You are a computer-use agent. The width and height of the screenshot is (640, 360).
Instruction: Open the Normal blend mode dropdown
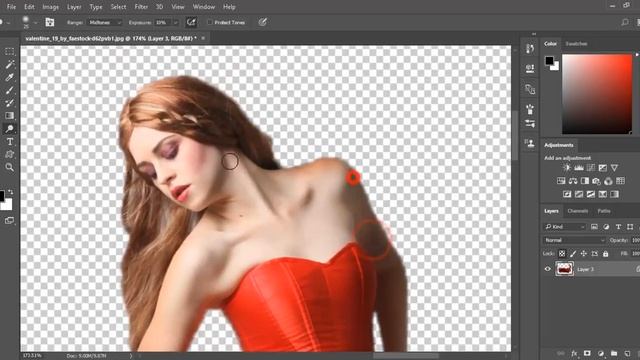tap(575, 240)
